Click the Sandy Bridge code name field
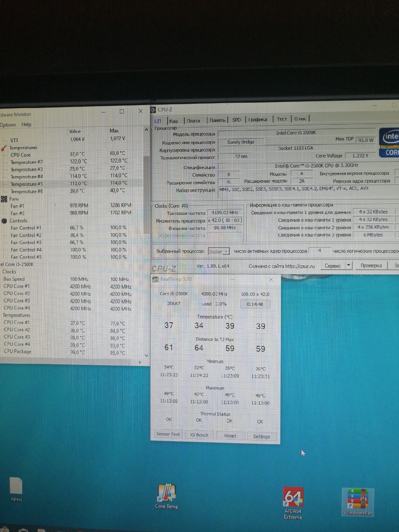The image size is (399, 532). pos(240,142)
